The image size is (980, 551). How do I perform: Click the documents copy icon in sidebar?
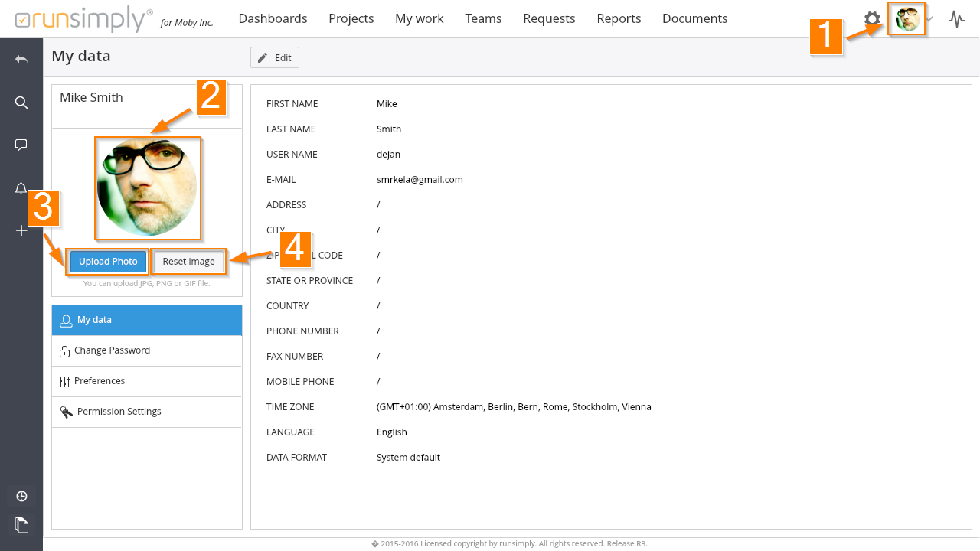(21, 524)
